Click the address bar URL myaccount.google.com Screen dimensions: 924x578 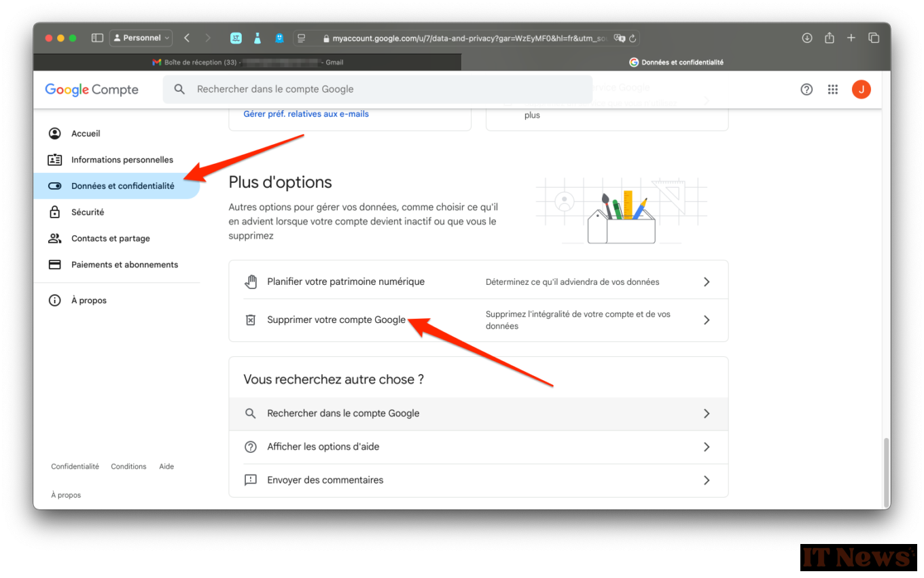[469, 38]
